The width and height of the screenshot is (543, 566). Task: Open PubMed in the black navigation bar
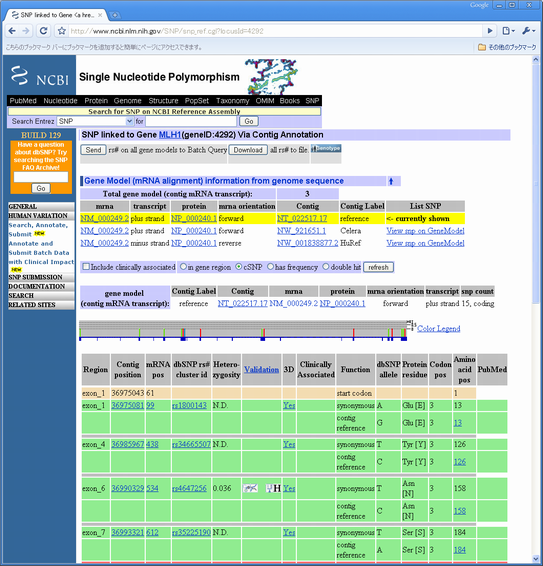(x=23, y=101)
